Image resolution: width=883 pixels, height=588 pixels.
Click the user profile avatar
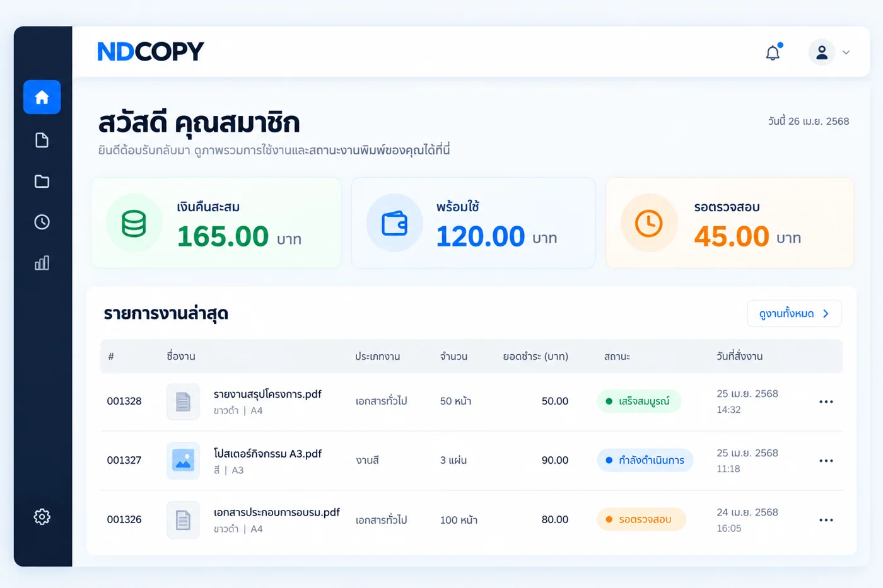822,52
